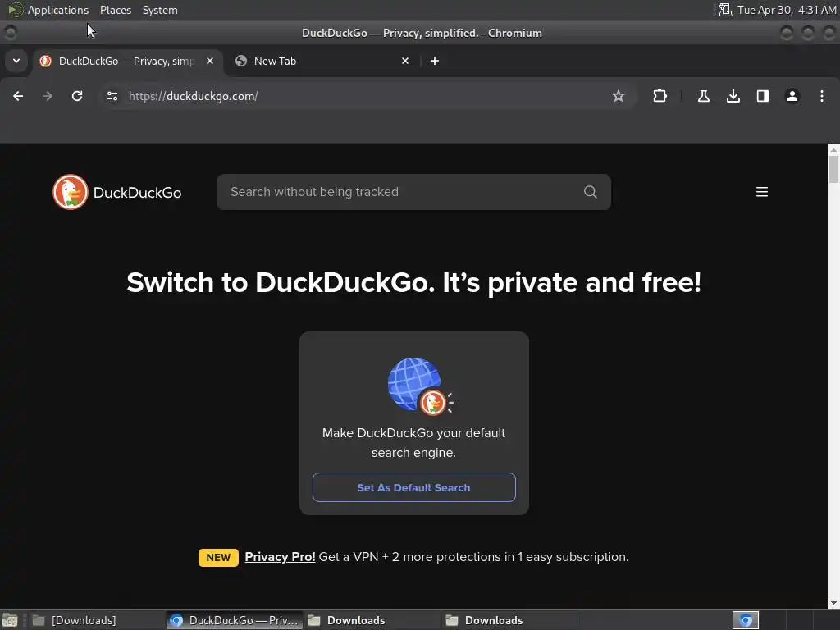840x630 pixels.
Task: Click the NEW badge label
Action: [218, 557]
